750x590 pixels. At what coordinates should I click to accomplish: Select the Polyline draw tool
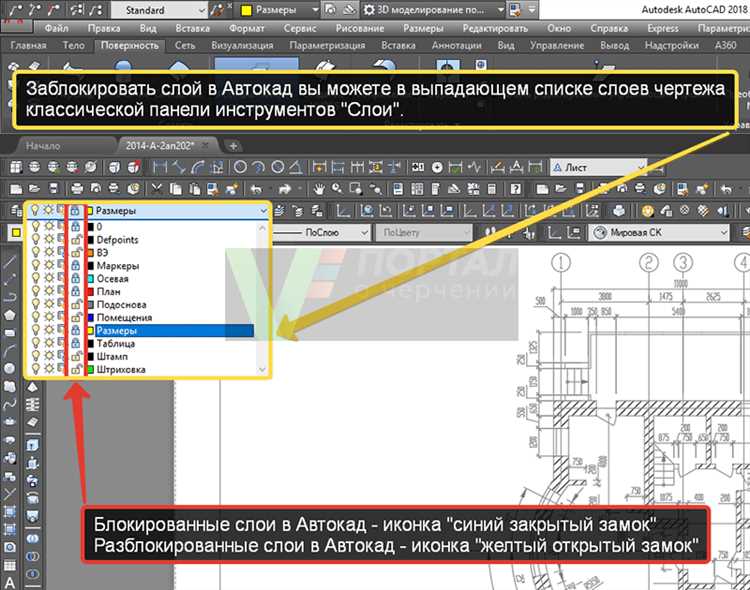pyautogui.click(x=10, y=297)
